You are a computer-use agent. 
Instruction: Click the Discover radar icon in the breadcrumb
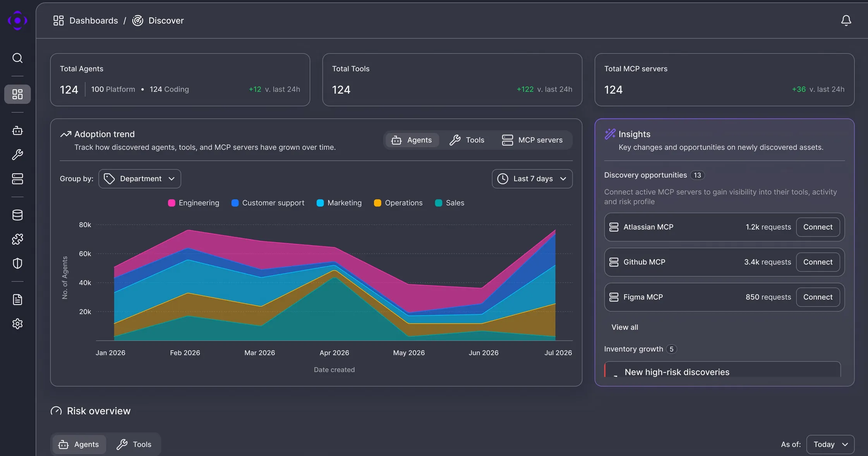(138, 21)
